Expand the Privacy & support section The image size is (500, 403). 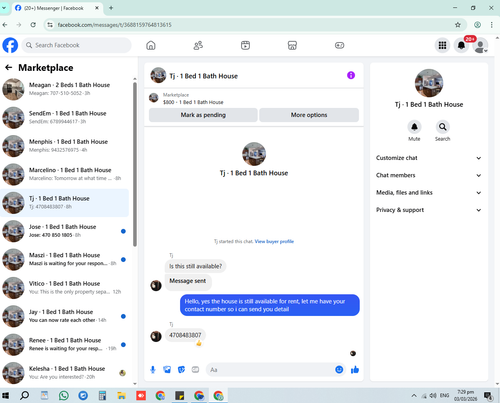(429, 210)
